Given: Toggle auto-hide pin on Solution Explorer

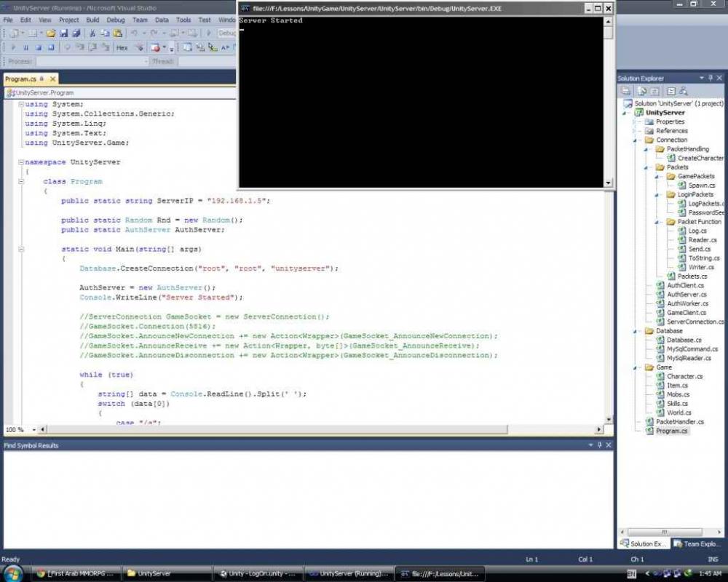Looking at the screenshot, I should (711, 78).
